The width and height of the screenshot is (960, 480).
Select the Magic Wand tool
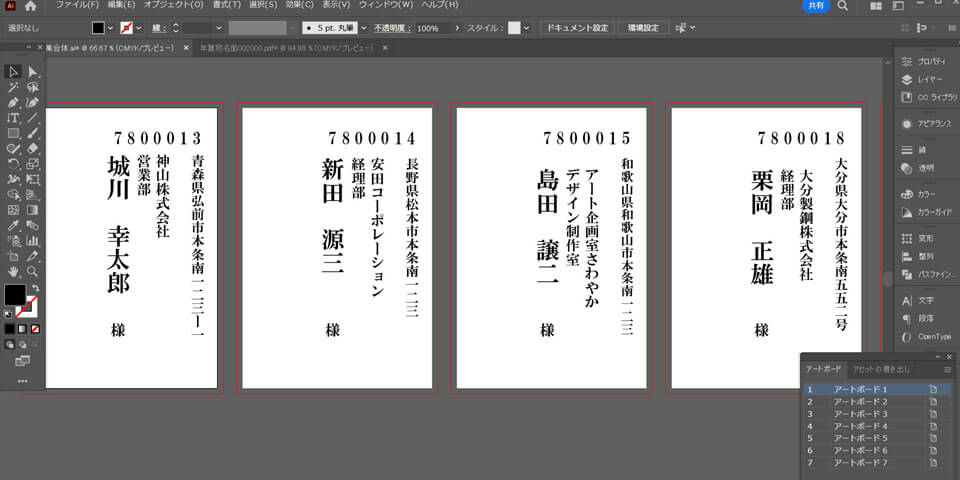coord(13,87)
